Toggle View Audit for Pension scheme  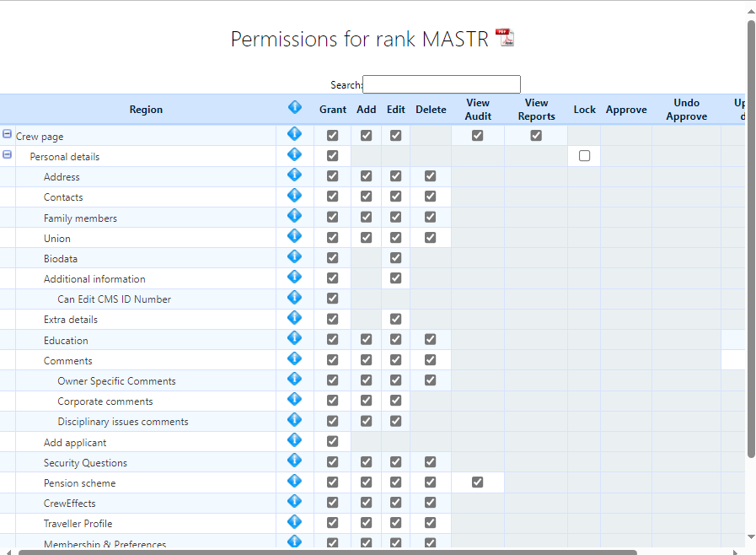[477, 482]
